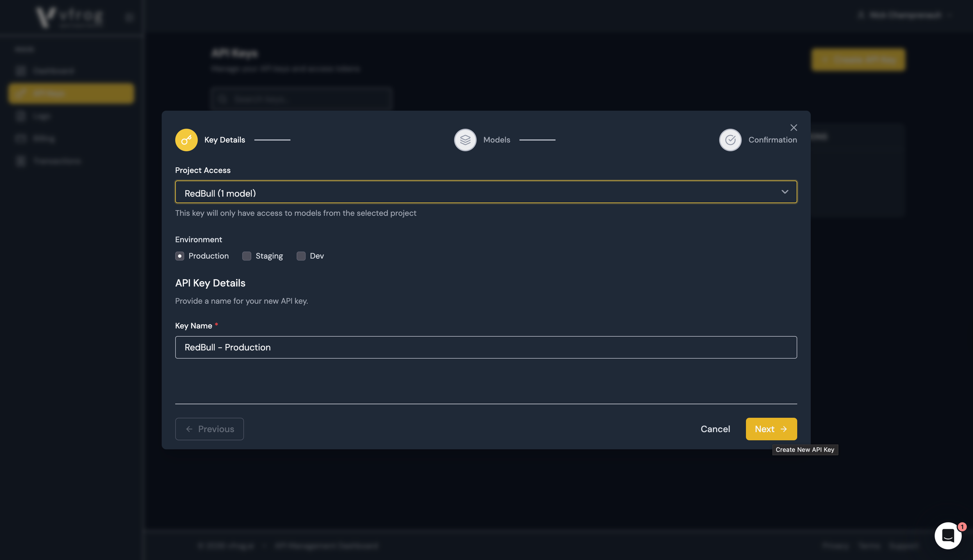Click the yellow key icon for Key Details
Image resolution: width=973 pixels, height=560 pixels.
[186, 140]
